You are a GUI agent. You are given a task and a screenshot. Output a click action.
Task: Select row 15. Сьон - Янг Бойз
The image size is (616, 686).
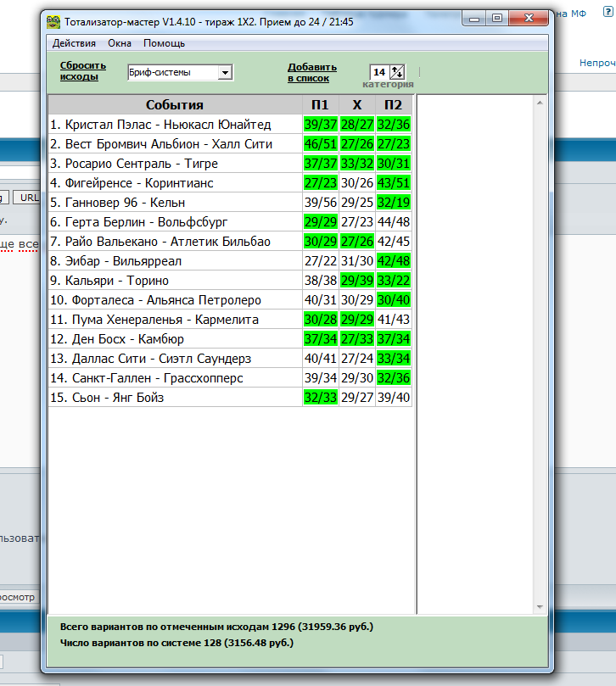175,398
